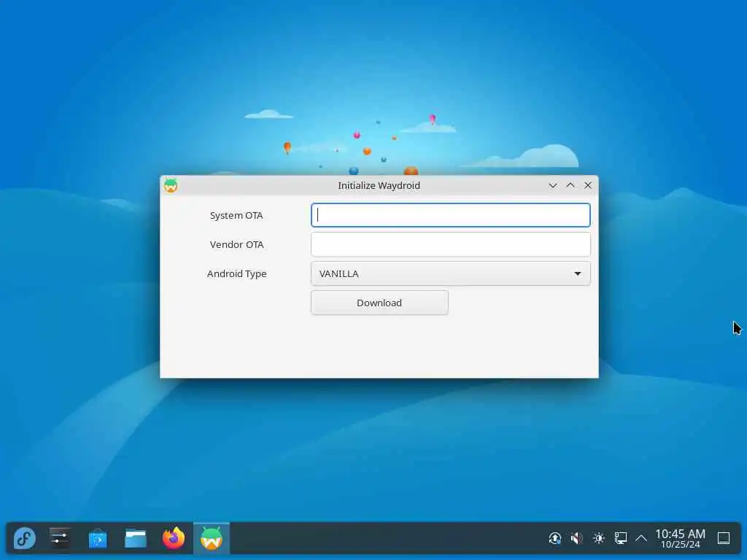
Task: Click the muted volume tray icon
Action: pos(577,539)
